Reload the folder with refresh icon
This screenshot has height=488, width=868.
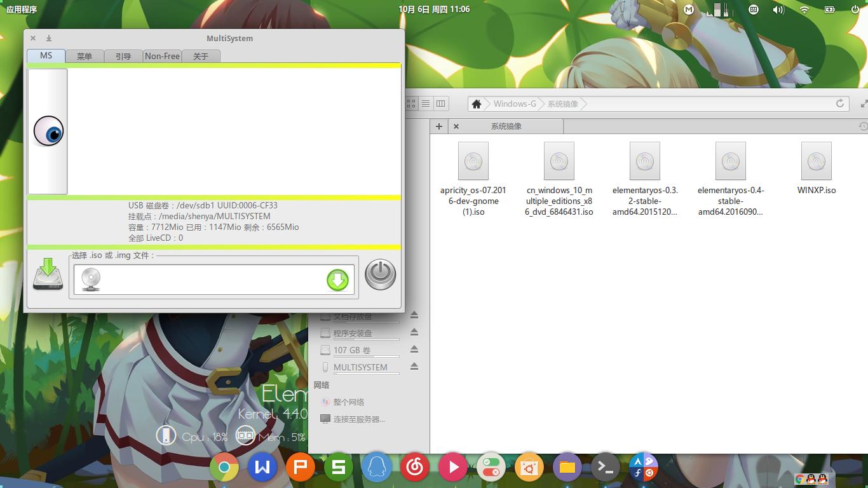coord(840,104)
